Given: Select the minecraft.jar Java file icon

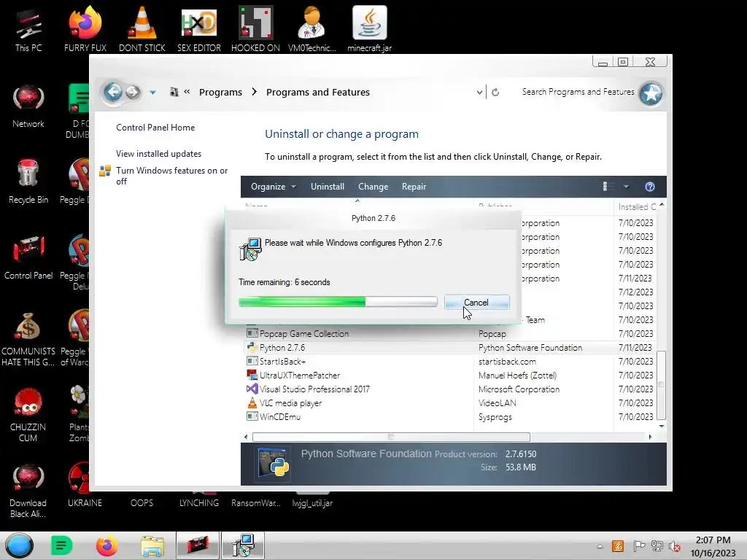Looking at the screenshot, I should [x=369, y=29].
